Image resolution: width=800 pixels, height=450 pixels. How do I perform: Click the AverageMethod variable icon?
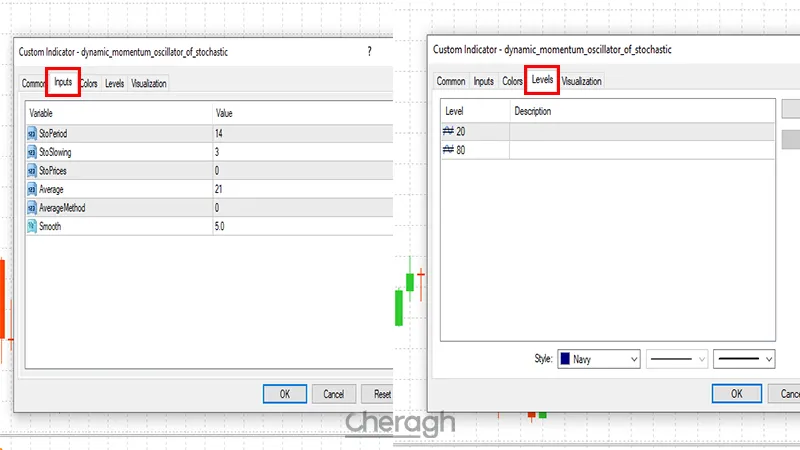point(32,208)
